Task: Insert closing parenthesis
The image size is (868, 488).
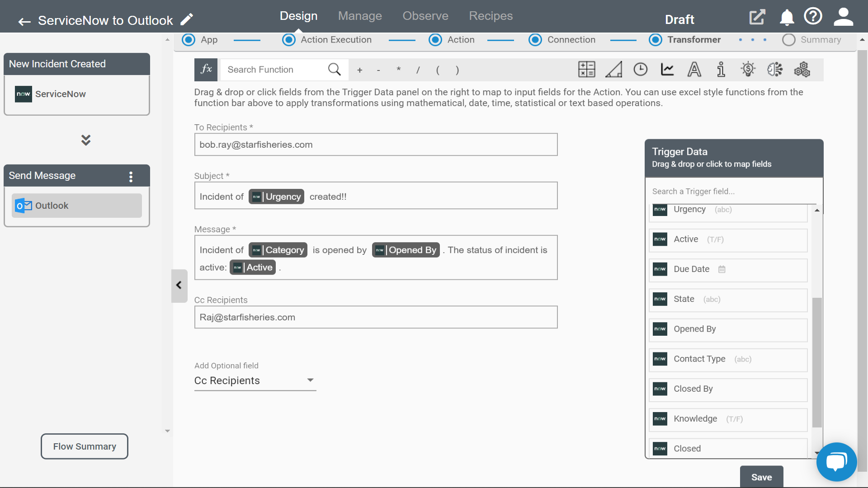Action: [458, 70]
